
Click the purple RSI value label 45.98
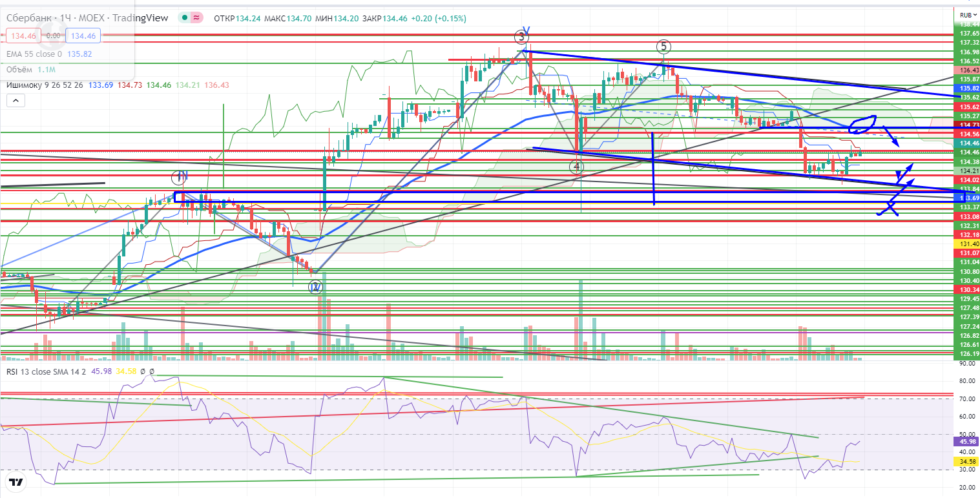tap(966, 442)
